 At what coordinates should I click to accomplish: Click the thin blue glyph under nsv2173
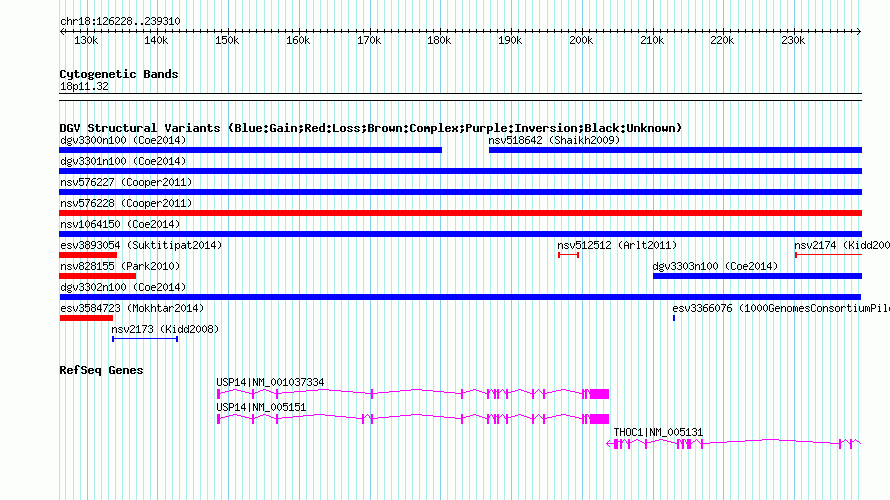pyautogui.click(x=145, y=339)
